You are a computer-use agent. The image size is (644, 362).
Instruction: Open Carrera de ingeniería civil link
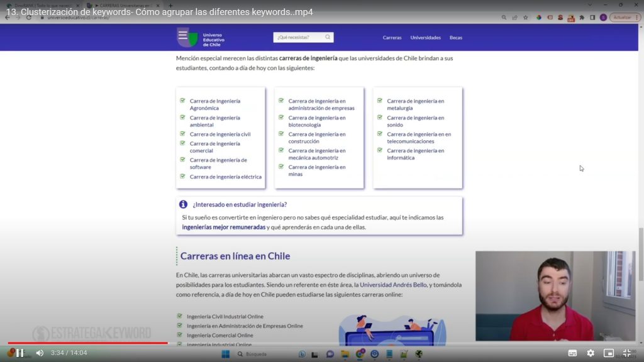point(220,134)
